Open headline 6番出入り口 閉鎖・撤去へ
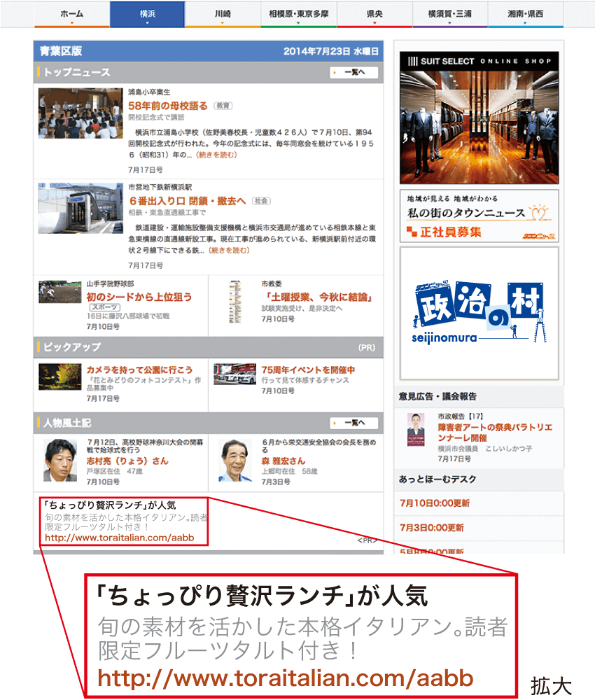Image resolution: width=595 pixels, height=700 pixels. (x=187, y=201)
